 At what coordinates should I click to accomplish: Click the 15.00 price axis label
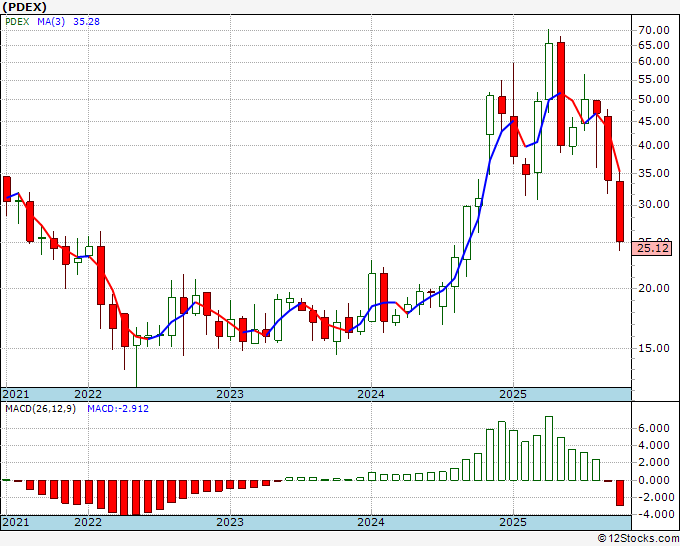click(x=654, y=348)
